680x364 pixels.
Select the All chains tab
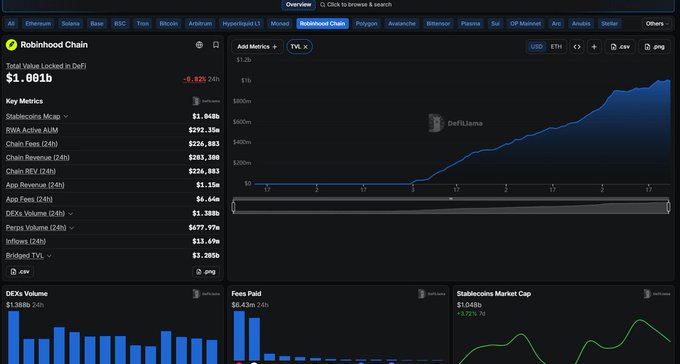11,23
